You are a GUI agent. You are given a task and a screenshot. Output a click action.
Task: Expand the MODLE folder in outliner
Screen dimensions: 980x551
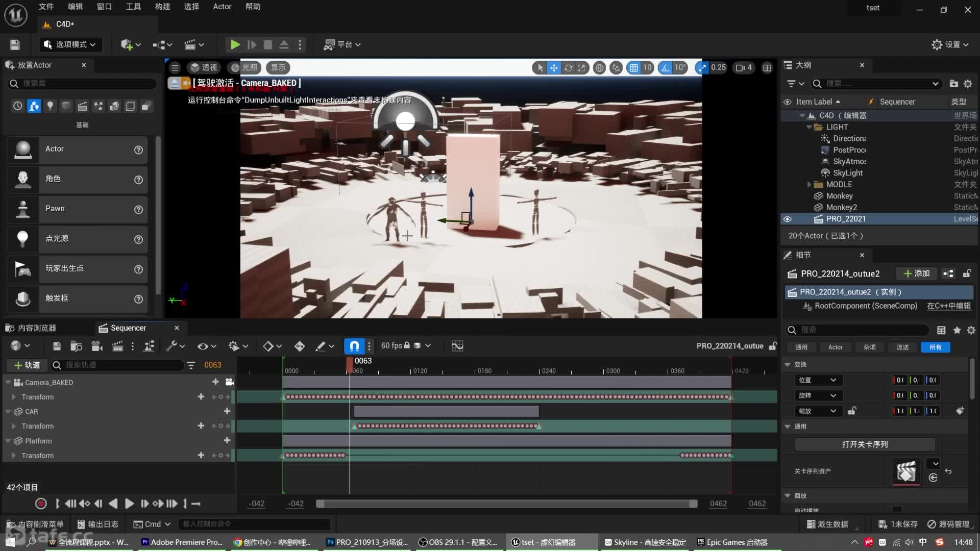point(809,185)
